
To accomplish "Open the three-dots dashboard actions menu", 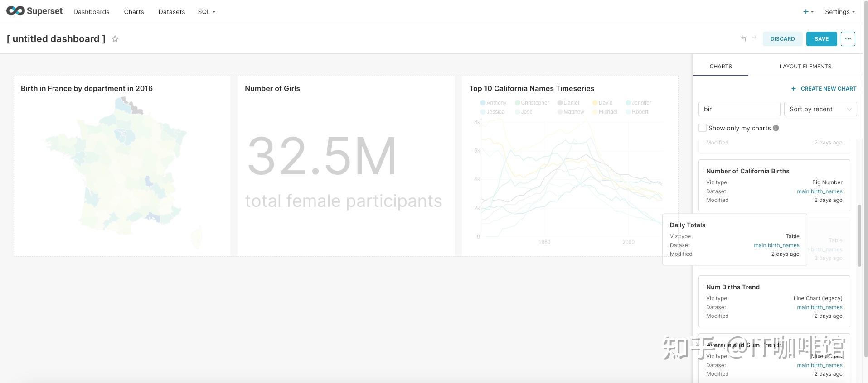I will point(848,39).
